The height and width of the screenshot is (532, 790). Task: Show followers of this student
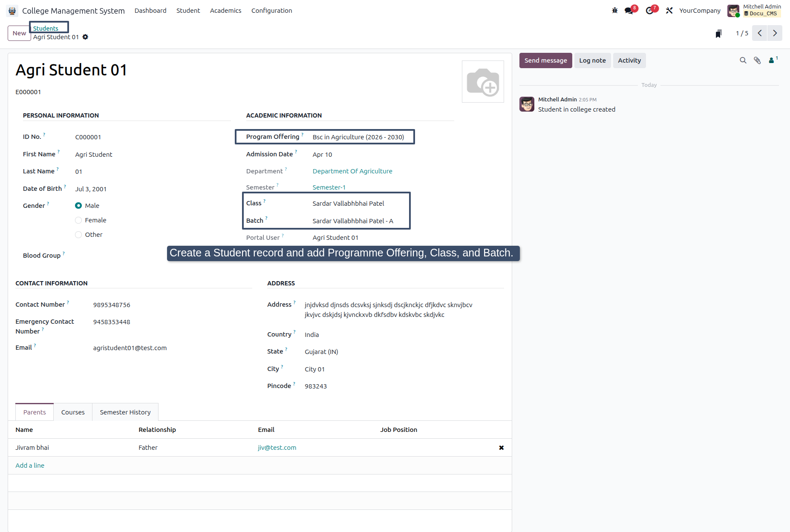click(773, 60)
